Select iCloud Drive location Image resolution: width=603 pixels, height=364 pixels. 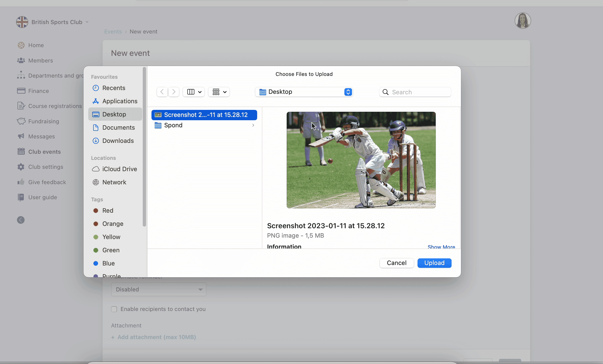coord(119,169)
